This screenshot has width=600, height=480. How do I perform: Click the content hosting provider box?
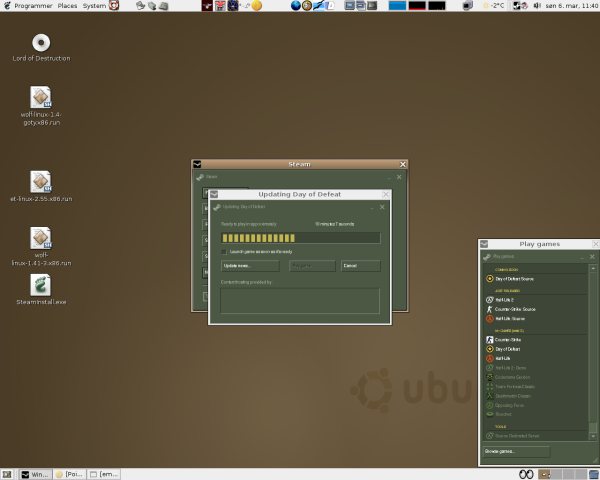tap(300, 301)
